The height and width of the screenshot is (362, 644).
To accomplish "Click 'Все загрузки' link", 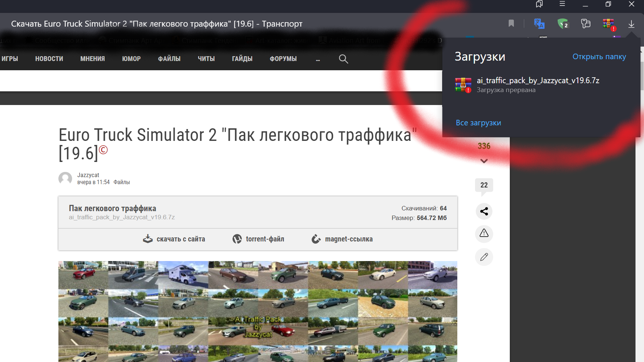I will point(478,123).
